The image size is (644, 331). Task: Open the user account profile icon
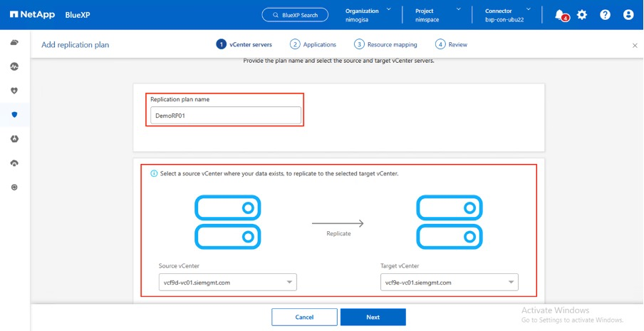628,15
